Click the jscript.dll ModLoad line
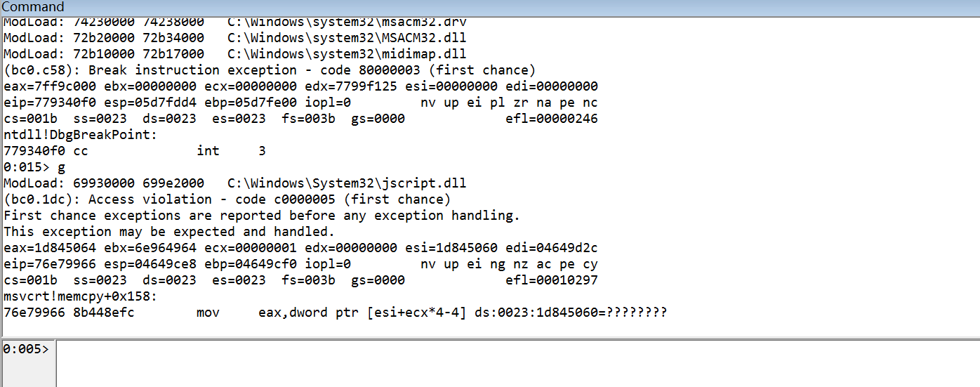980x387 pixels. click(x=235, y=183)
